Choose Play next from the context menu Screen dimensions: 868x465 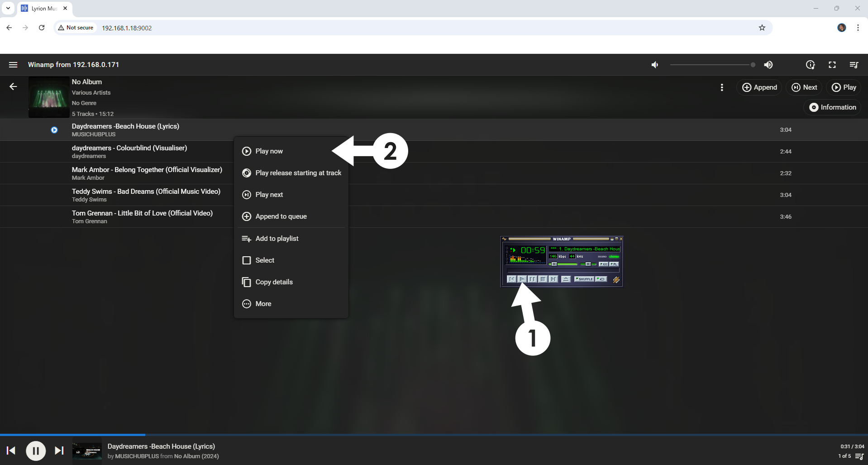pos(269,194)
